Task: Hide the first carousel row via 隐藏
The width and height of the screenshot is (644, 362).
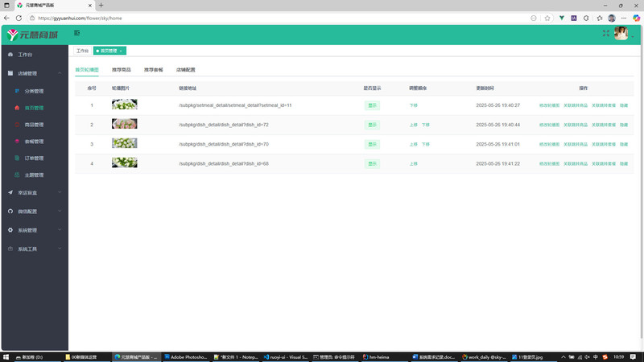Action: (624, 105)
